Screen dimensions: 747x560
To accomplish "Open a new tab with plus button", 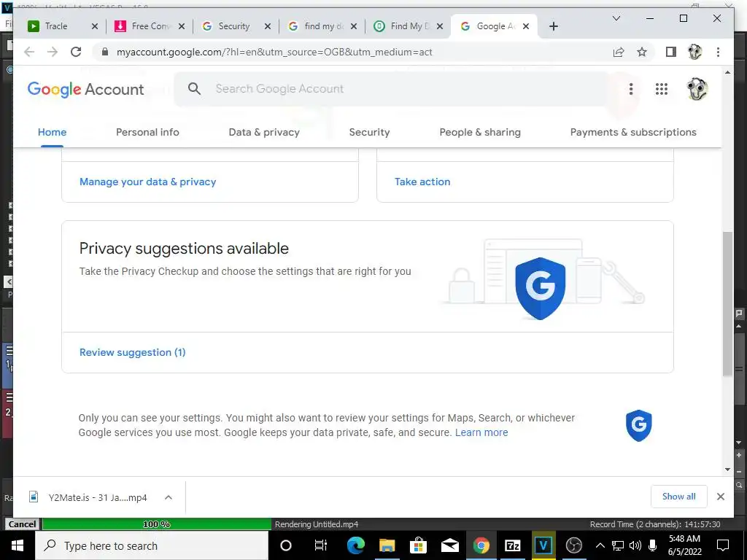I will click(553, 26).
